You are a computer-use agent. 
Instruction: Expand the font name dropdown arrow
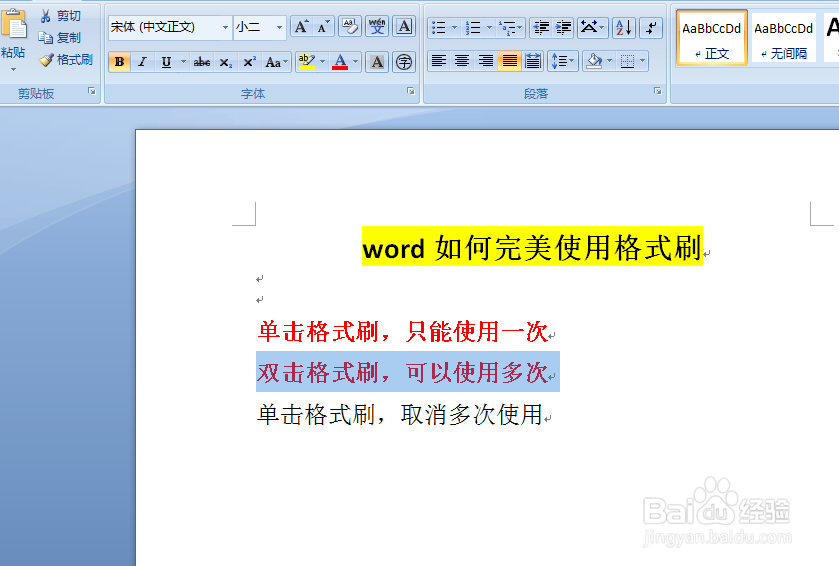tap(225, 27)
